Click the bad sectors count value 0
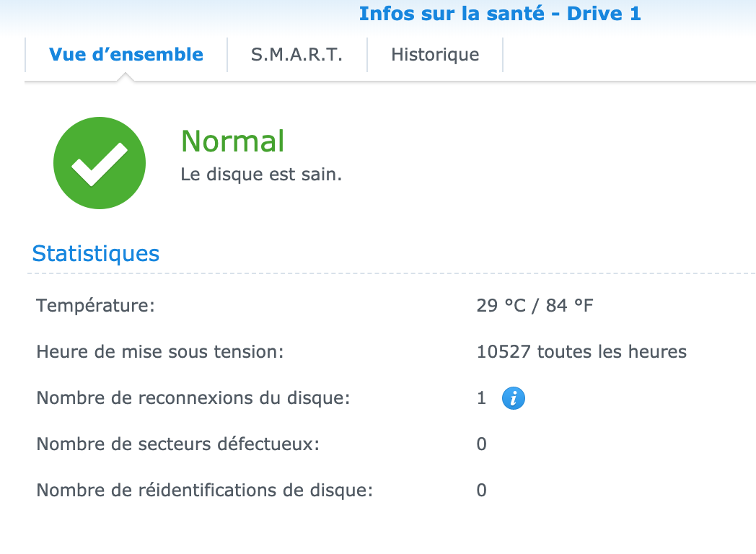This screenshot has width=756, height=554. (x=482, y=444)
